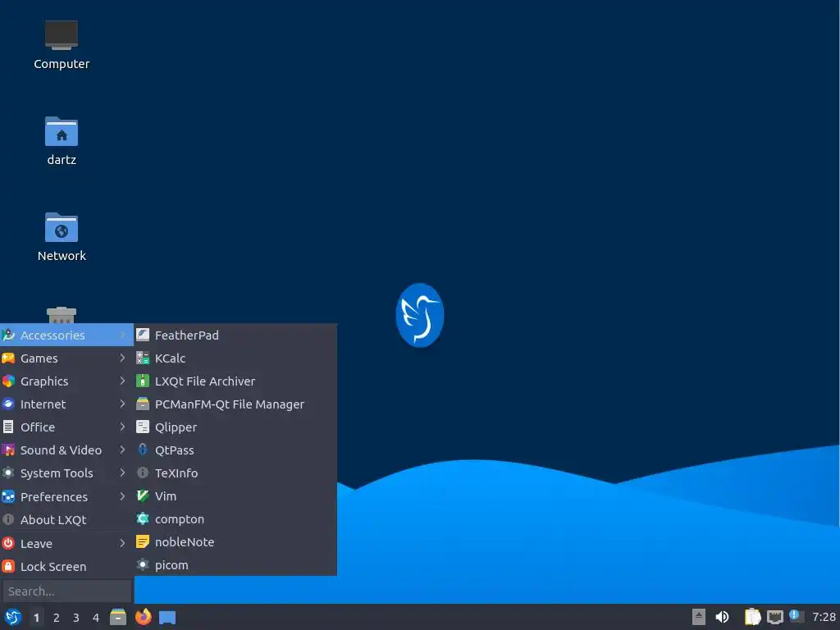The image size is (840, 630).
Task: Expand the Internet submenu
Action: click(x=66, y=404)
